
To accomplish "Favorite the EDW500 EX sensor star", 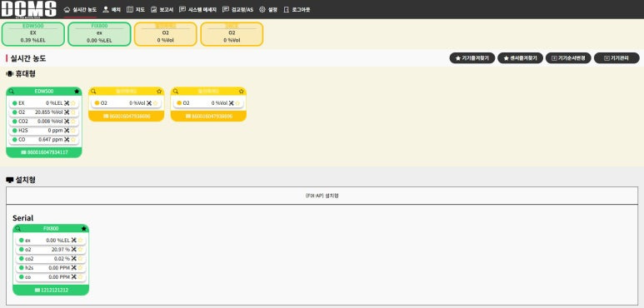I will click(x=73, y=103).
